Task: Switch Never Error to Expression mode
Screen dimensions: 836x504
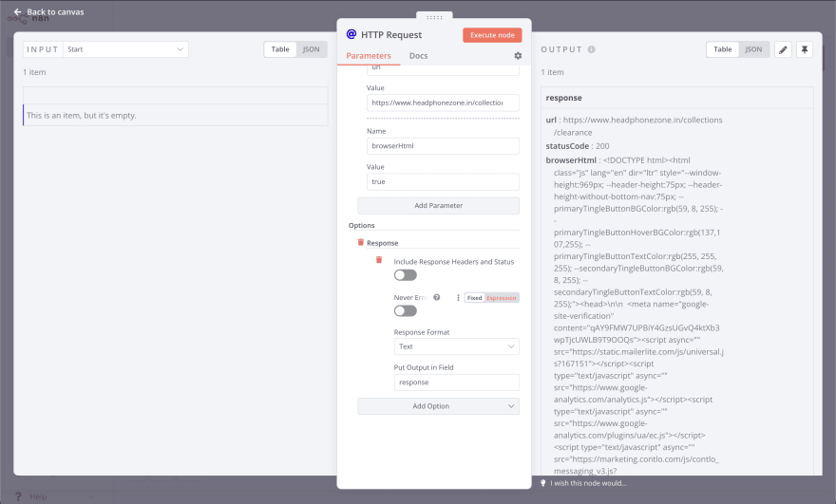Action: pos(502,298)
